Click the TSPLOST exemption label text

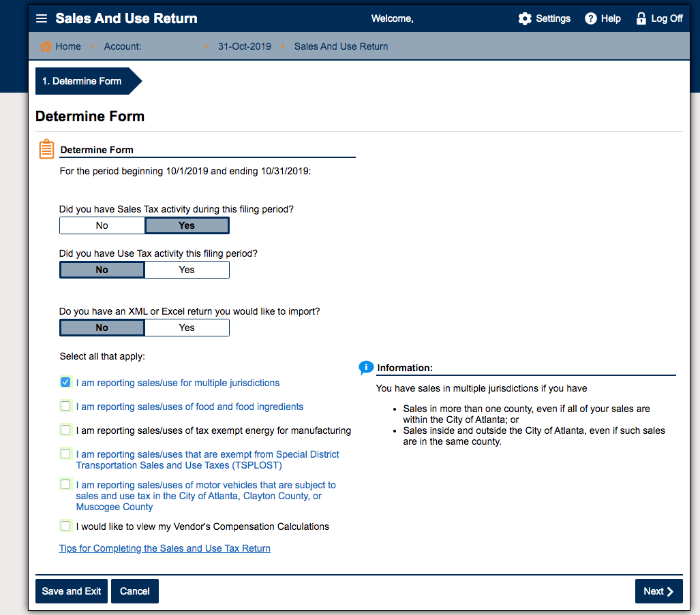(x=208, y=460)
